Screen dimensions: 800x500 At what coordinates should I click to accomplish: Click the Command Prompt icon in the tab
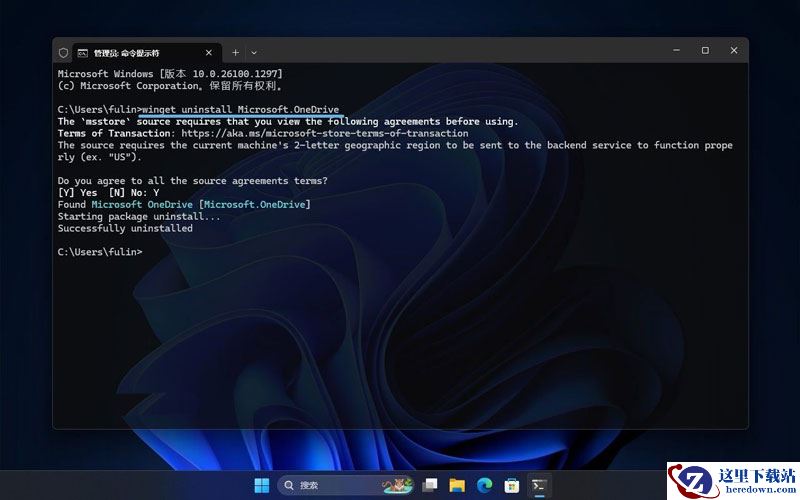(x=83, y=53)
